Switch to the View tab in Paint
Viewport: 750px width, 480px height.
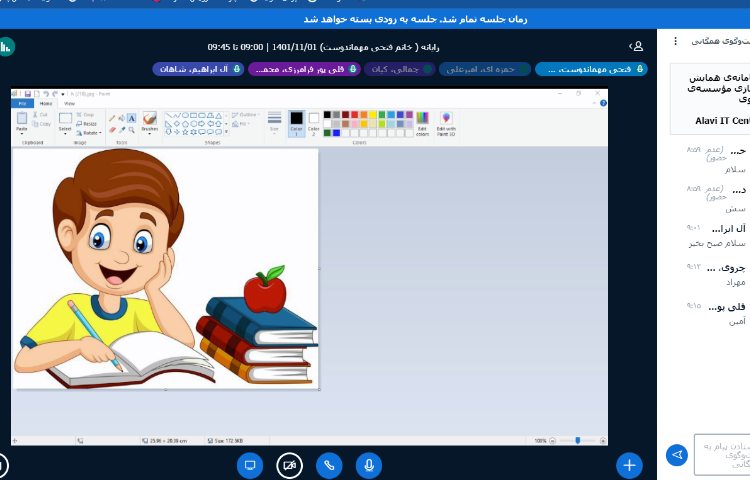click(x=69, y=103)
